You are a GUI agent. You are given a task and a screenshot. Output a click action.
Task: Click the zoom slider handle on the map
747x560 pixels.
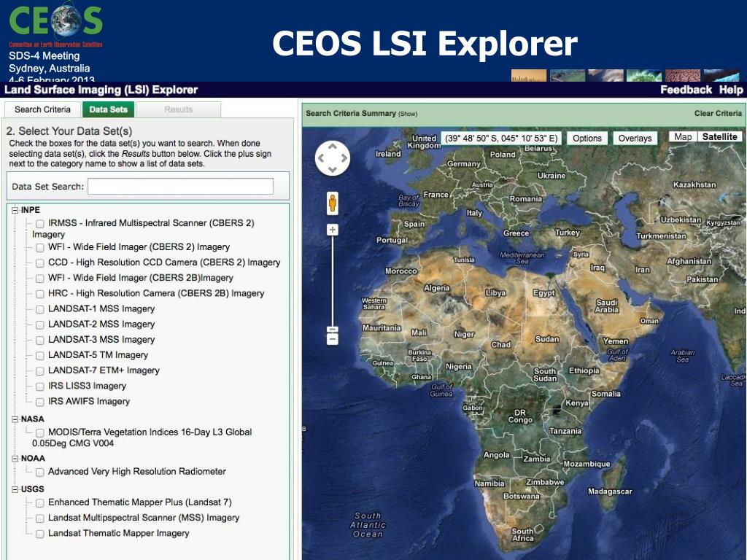click(333, 330)
